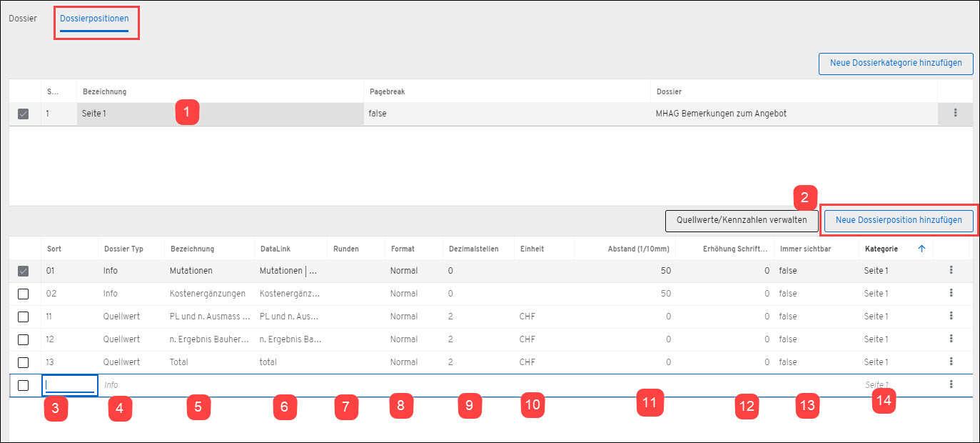Add a new Dossierkategorie
This screenshot has height=443, width=980.
point(895,63)
